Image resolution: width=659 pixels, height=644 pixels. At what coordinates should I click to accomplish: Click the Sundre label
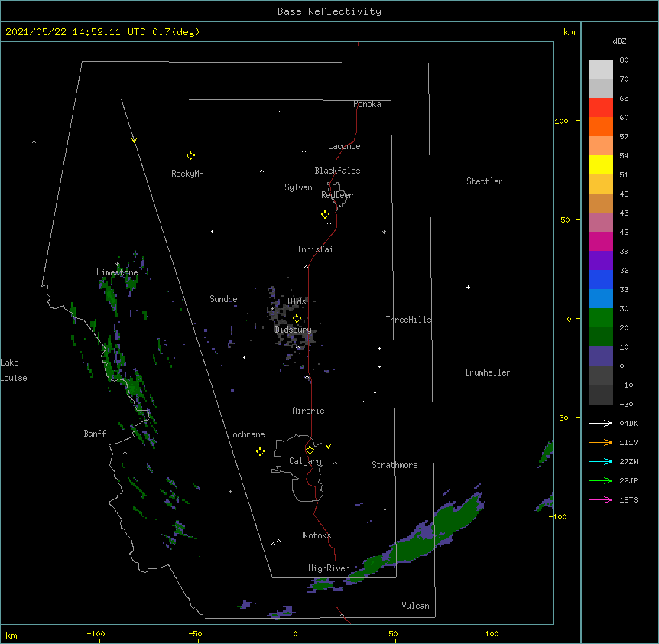[223, 299]
